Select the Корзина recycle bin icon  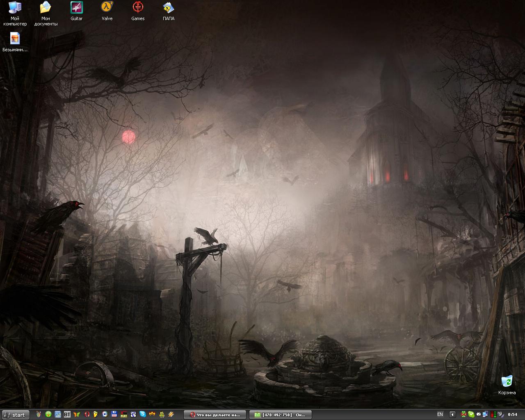coord(507,385)
